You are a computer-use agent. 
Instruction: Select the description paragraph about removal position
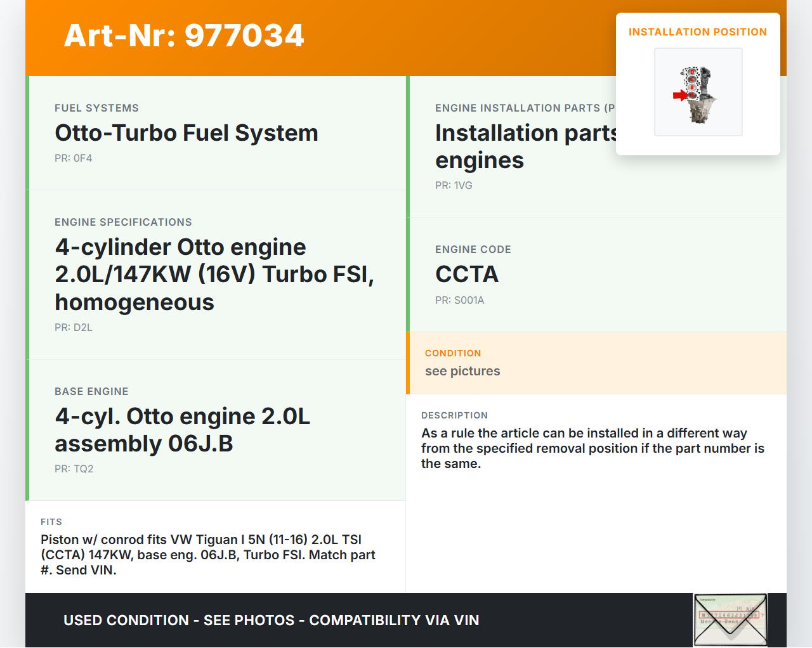[x=593, y=448]
